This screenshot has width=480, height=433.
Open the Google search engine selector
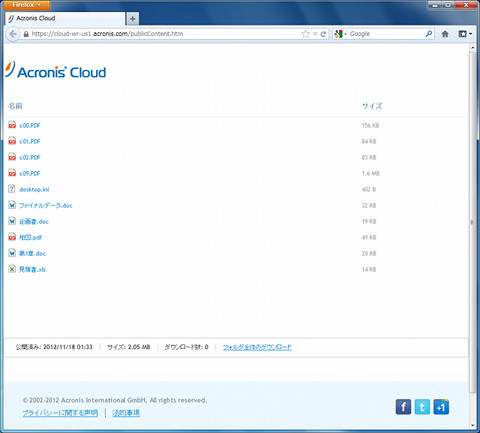pos(340,34)
